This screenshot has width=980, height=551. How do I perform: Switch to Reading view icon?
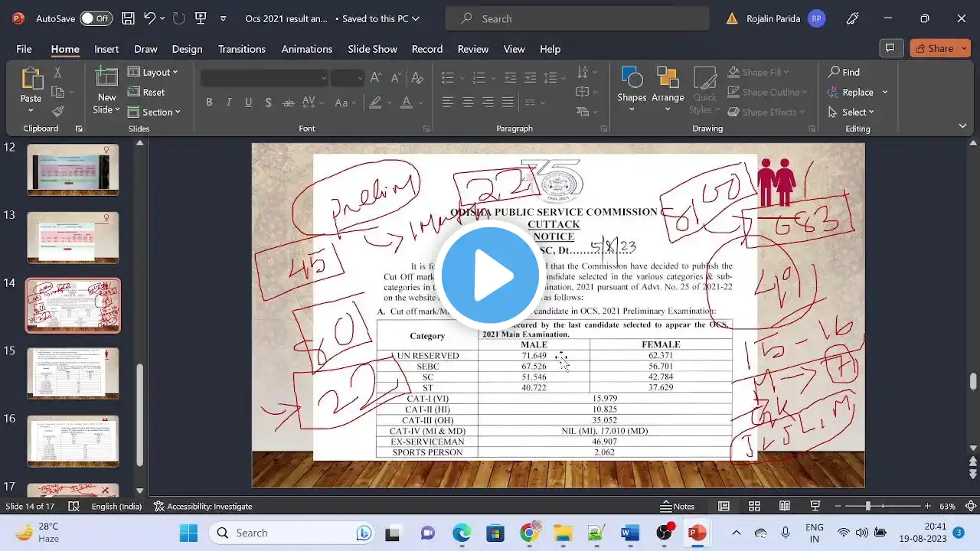click(x=785, y=507)
